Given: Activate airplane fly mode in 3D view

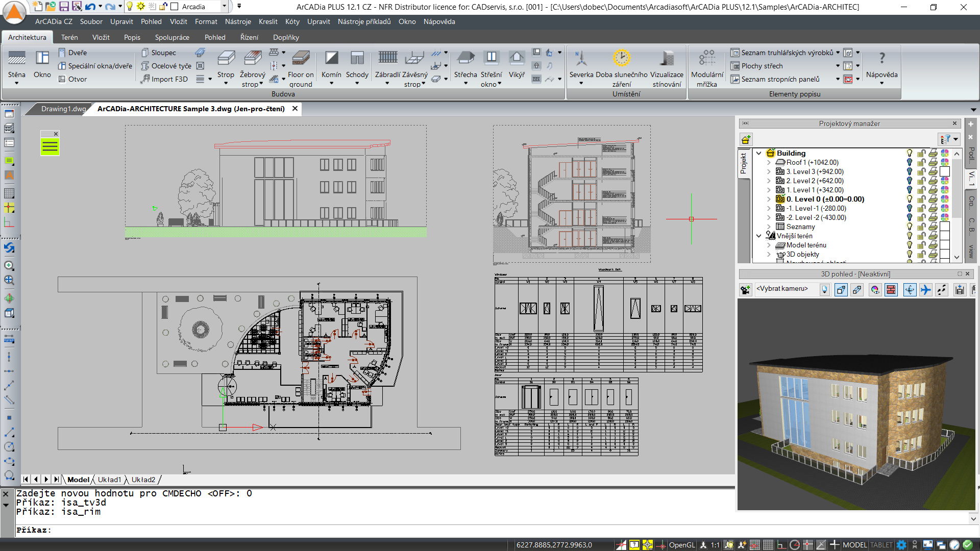Looking at the screenshot, I should (925, 290).
